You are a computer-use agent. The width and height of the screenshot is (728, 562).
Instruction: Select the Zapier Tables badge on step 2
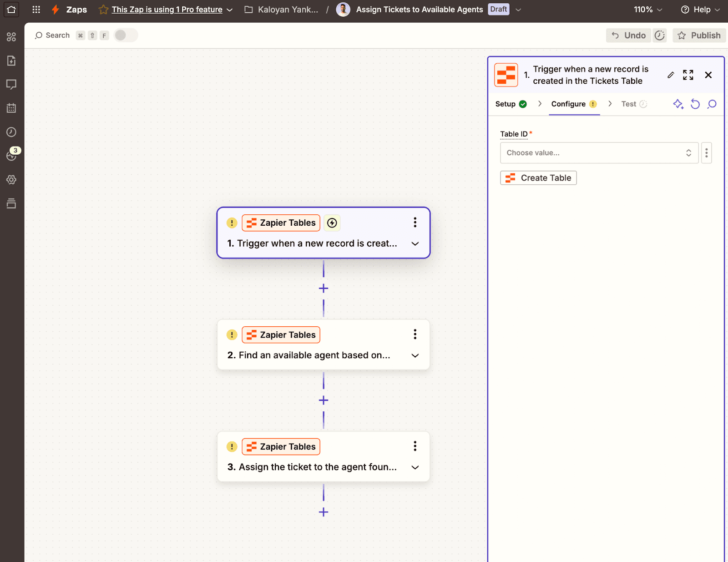tap(281, 335)
